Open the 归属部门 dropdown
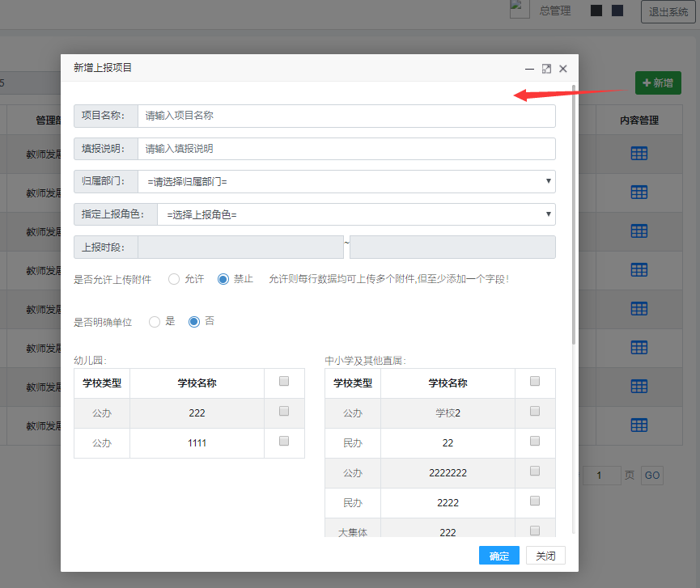Screen dimensions: 700x588 [x=346, y=181]
